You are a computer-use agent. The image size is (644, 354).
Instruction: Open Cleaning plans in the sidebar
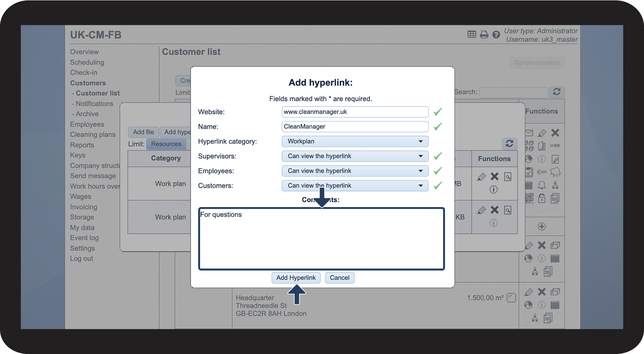click(x=93, y=135)
